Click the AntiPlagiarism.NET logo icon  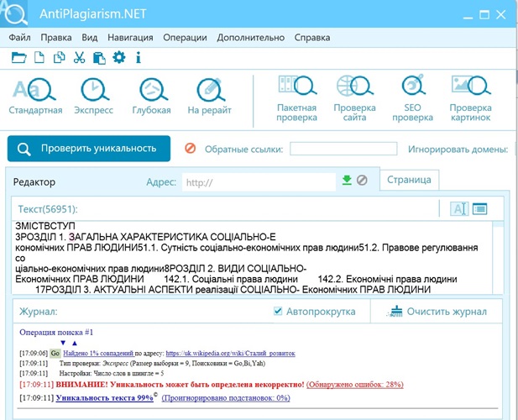click(14, 13)
